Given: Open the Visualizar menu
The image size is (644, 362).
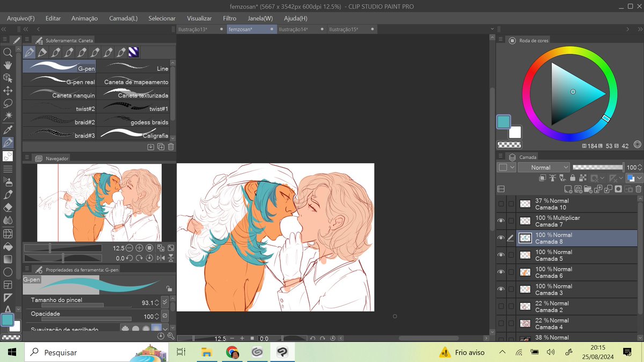Looking at the screenshot, I should click(200, 18).
